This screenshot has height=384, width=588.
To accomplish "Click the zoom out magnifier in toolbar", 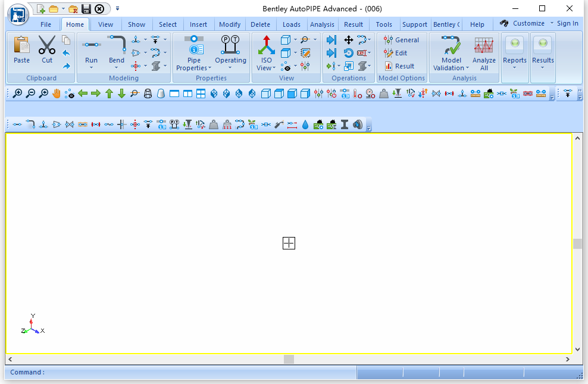I will click(x=31, y=93).
